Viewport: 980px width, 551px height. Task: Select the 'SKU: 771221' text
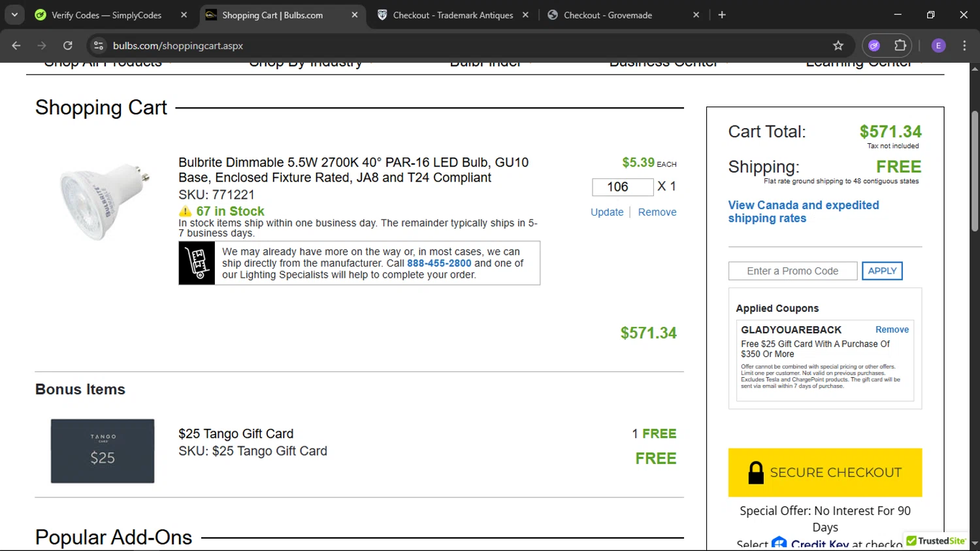(216, 195)
